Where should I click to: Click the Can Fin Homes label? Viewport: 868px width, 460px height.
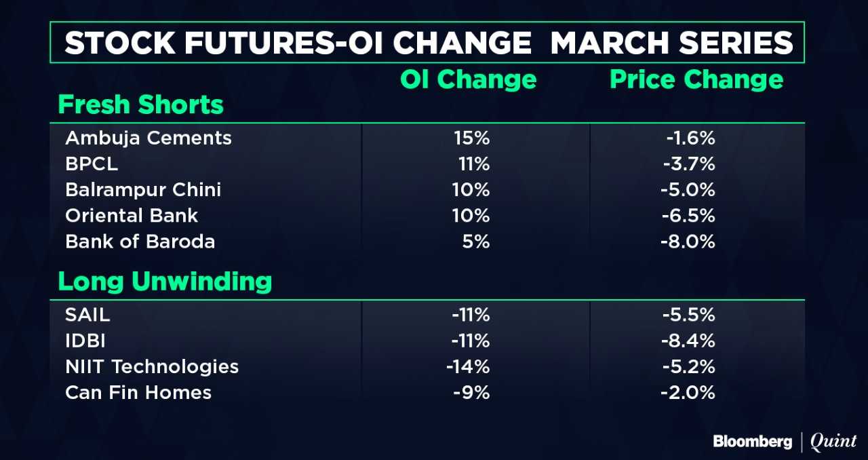(138, 393)
